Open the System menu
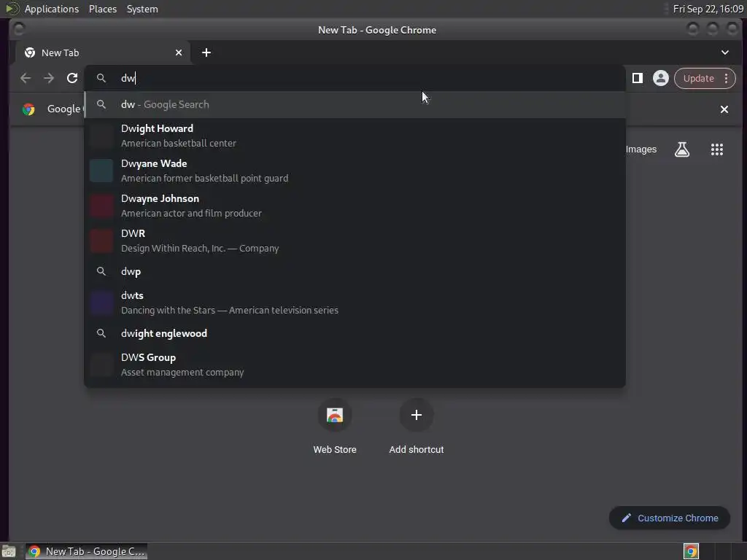 pyautogui.click(x=142, y=9)
